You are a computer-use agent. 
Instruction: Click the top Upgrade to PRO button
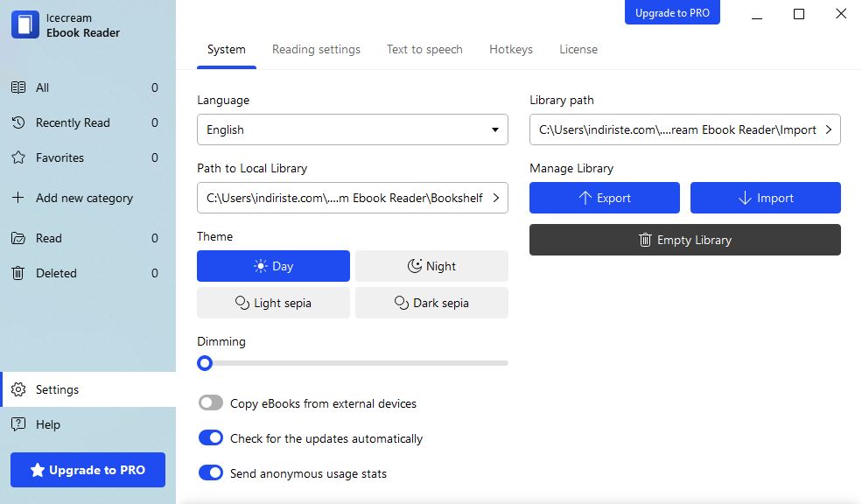coord(672,12)
